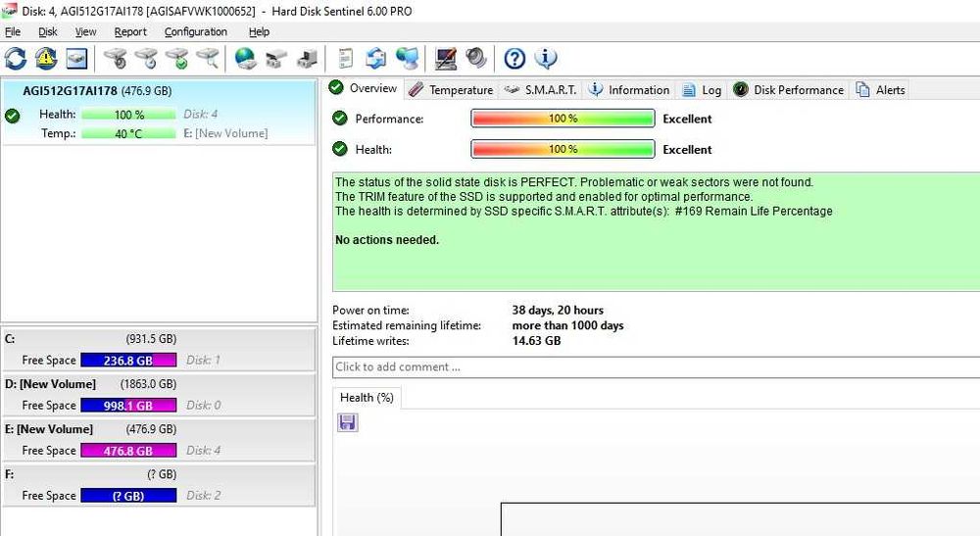Select the Health (%) graph tab
980x536 pixels.
tap(367, 398)
